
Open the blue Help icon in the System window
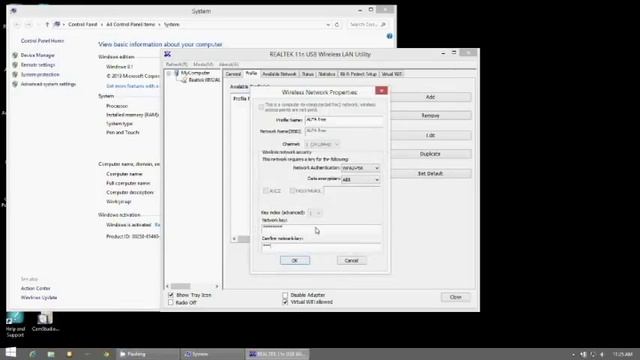[389, 36]
